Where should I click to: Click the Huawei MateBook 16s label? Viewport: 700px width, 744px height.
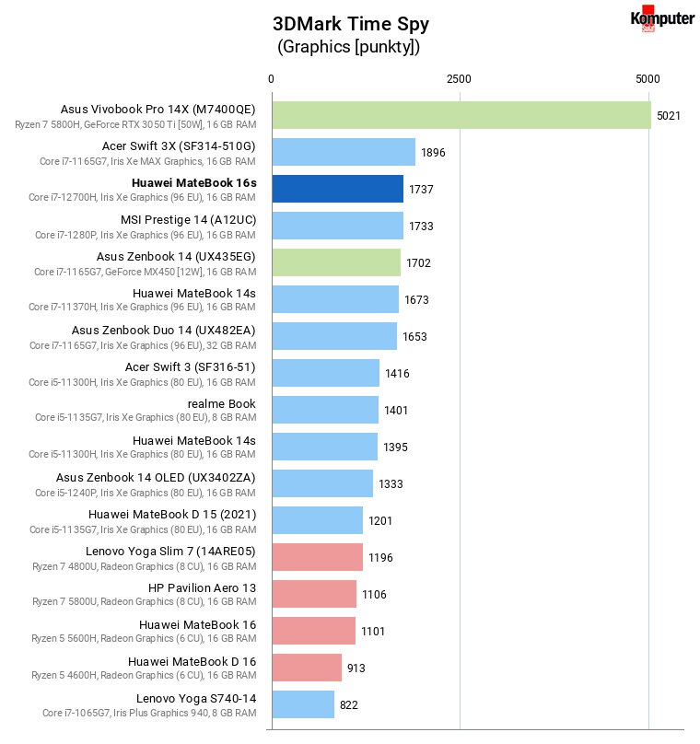194,182
